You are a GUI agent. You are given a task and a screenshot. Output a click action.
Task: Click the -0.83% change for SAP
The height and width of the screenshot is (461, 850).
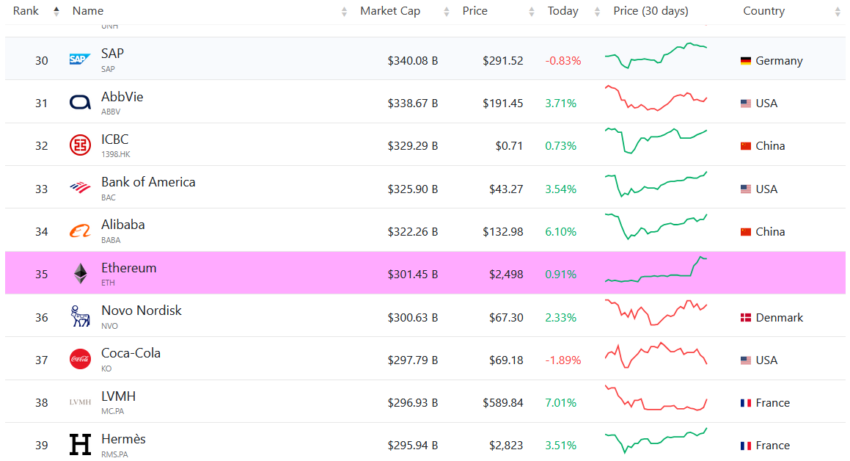(x=563, y=61)
